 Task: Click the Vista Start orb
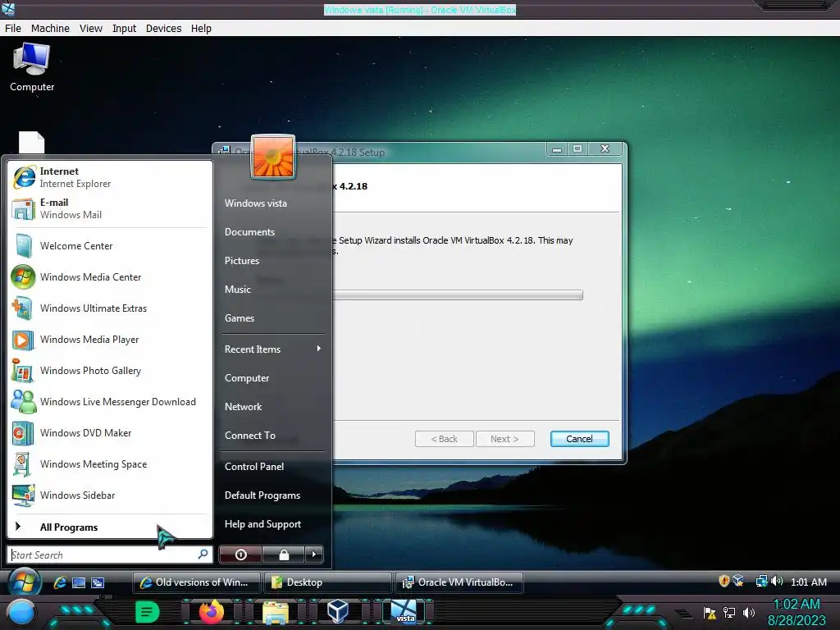pos(24,582)
